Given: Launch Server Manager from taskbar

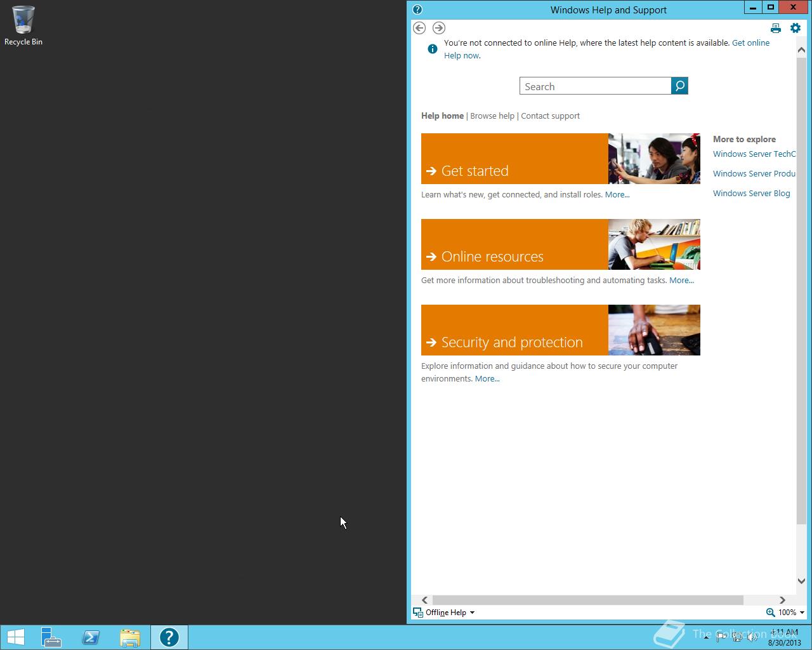Looking at the screenshot, I should coord(51,637).
